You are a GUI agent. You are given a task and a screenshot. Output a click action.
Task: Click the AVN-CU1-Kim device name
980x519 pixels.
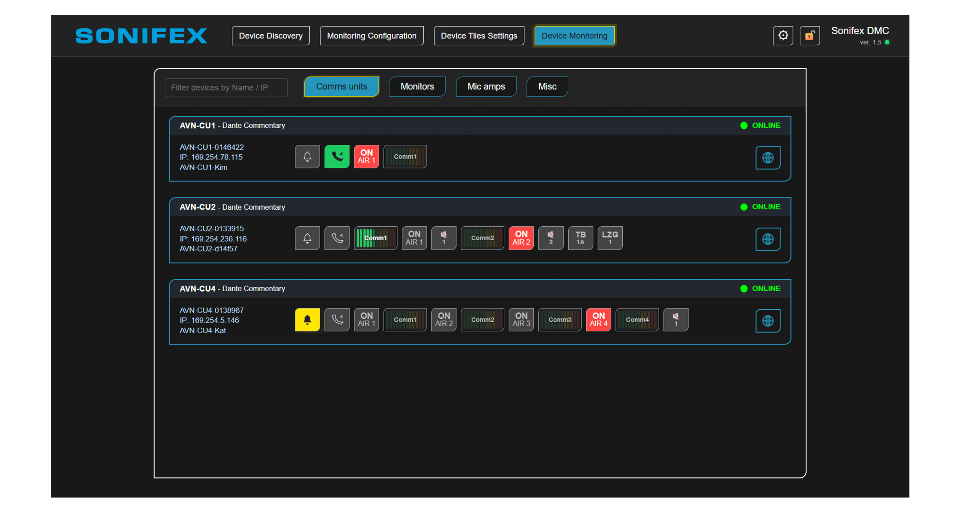pyautogui.click(x=203, y=167)
